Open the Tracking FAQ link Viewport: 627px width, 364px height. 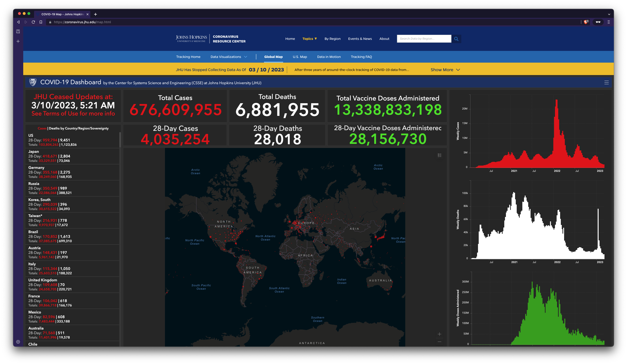(x=361, y=57)
